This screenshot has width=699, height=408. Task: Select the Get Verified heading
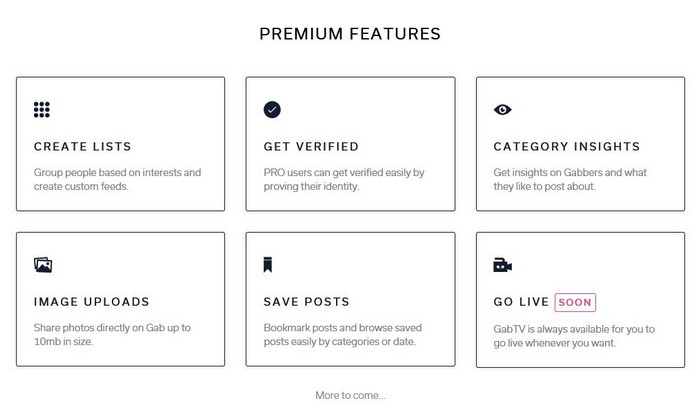coord(311,147)
